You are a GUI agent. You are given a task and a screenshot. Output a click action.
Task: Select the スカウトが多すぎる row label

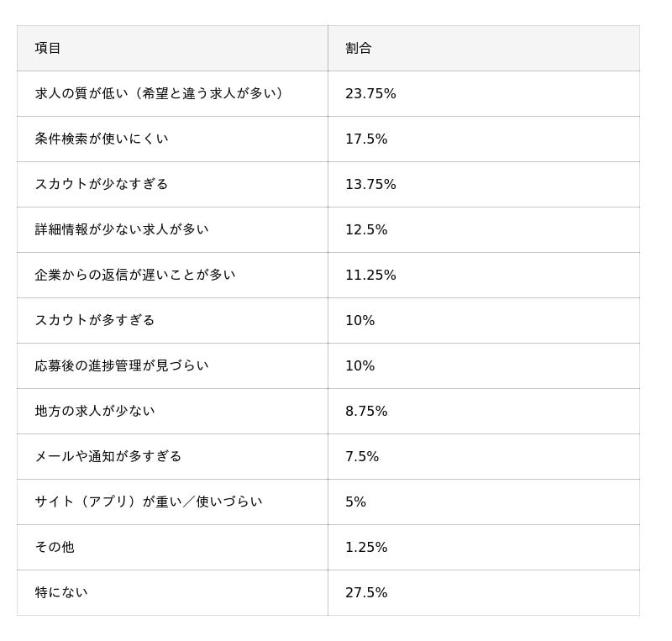(x=95, y=320)
